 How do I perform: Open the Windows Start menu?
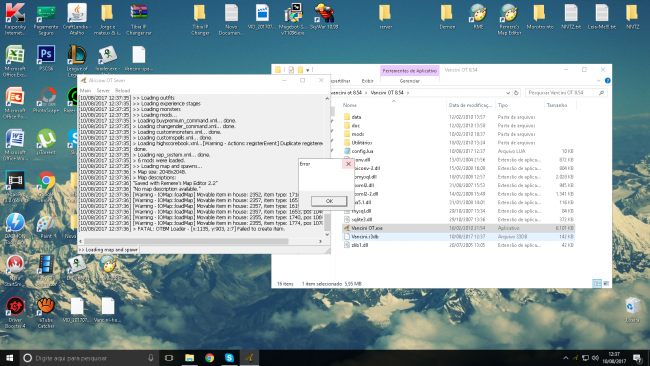[x=9, y=358]
